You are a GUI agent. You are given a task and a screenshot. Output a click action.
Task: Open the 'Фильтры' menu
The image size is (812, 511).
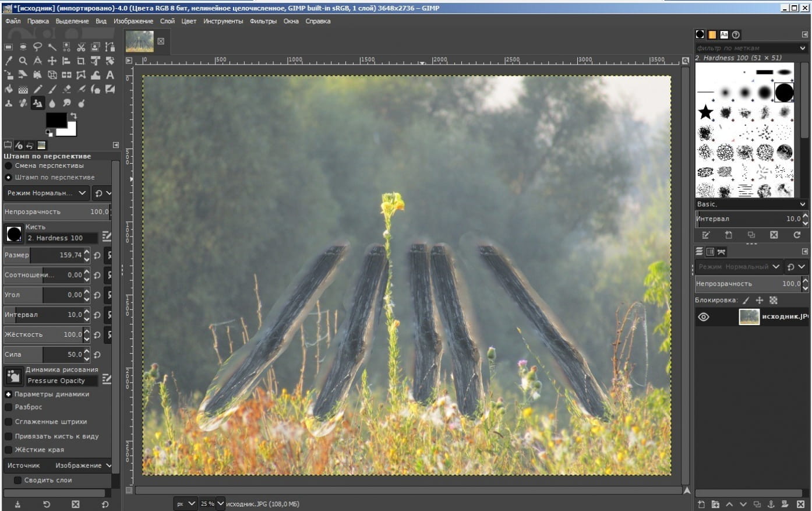[263, 21]
